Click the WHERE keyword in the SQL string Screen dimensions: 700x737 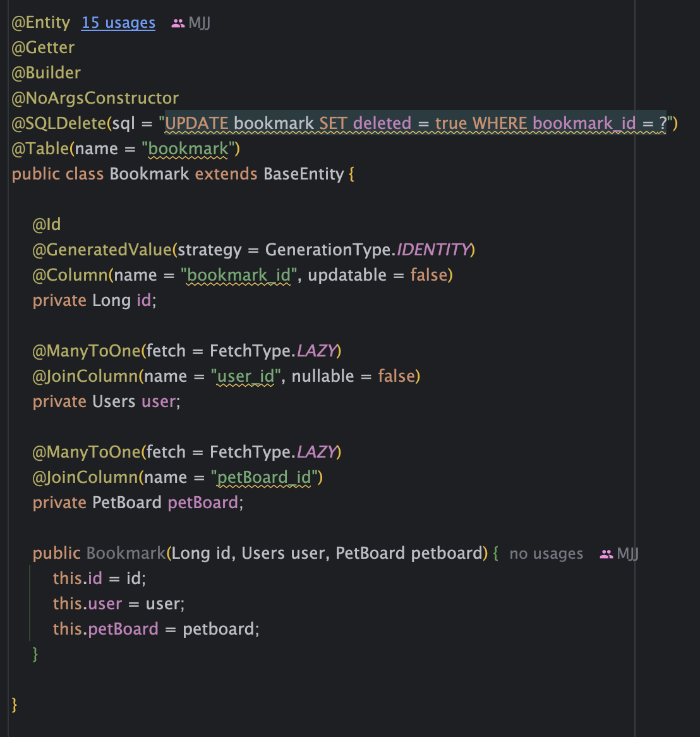pos(500,123)
